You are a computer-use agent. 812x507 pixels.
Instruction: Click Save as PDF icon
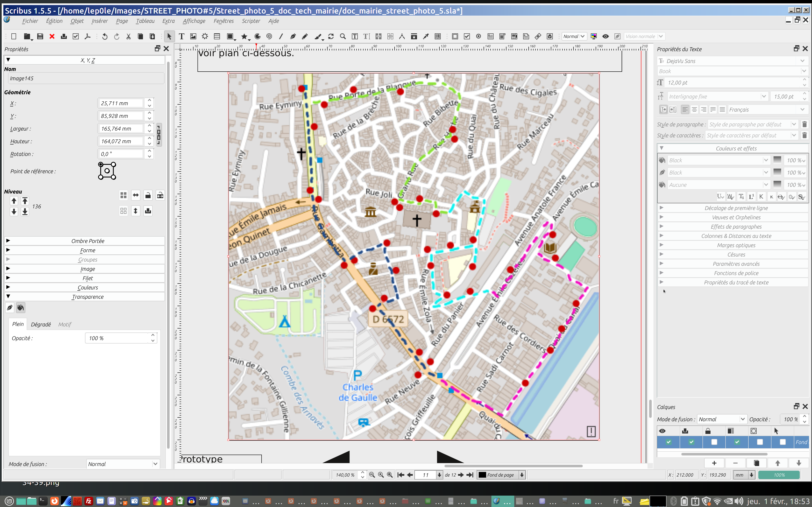(88, 36)
